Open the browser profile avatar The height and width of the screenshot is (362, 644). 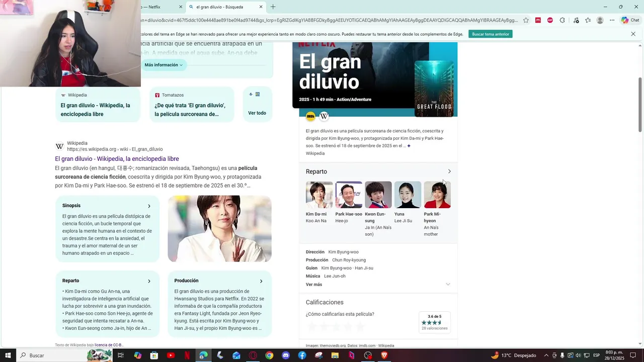point(600,20)
